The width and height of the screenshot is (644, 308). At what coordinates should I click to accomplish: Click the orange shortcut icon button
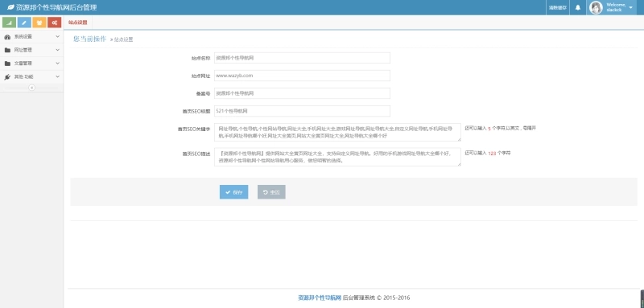point(39,23)
